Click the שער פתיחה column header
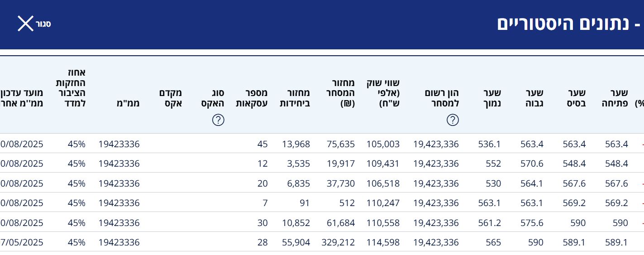Image resolution: width=644 pixels, height=255 pixels. [616, 98]
